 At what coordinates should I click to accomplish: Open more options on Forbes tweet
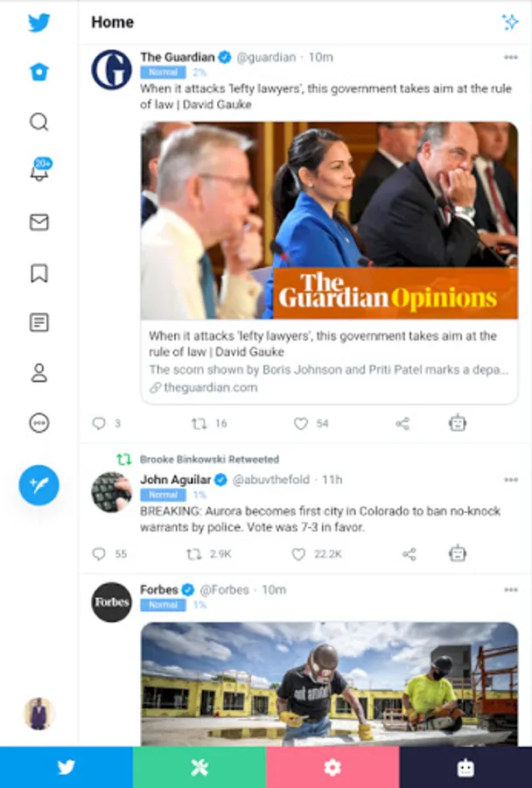[x=511, y=589]
